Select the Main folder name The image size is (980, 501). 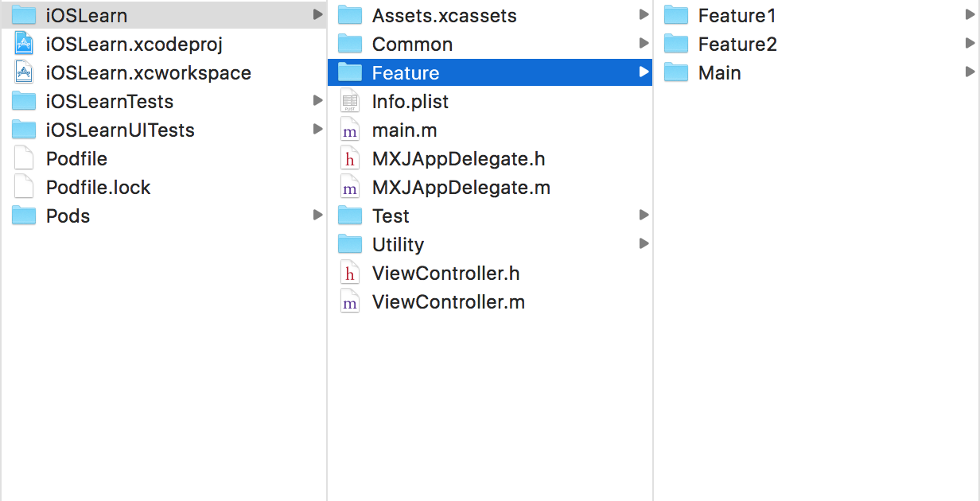click(719, 73)
